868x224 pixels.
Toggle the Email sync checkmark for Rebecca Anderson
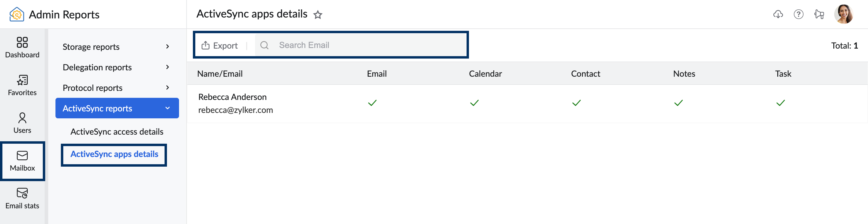(x=372, y=103)
